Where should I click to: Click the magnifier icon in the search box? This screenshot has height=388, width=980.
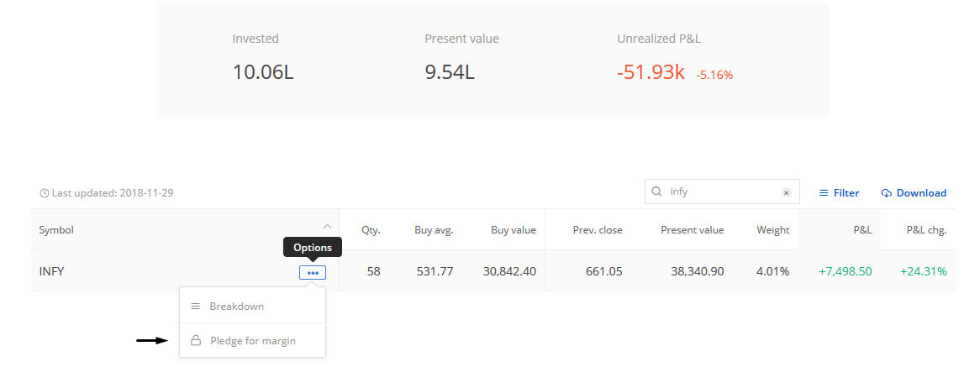[656, 191]
